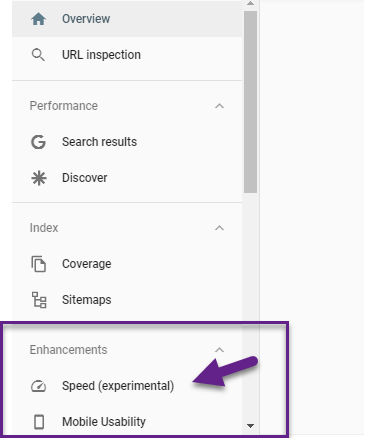Open the Discover report label
The width and height of the screenshot is (372, 438).
85,178
